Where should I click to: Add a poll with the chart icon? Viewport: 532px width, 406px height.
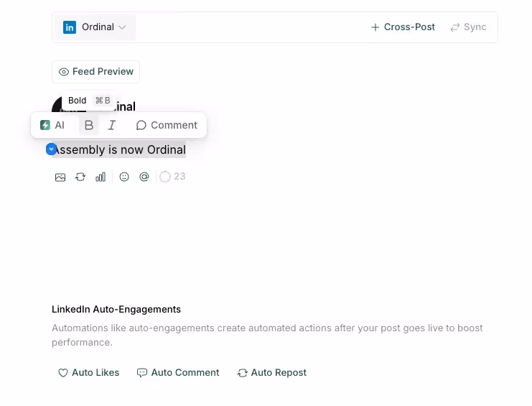coord(101,177)
